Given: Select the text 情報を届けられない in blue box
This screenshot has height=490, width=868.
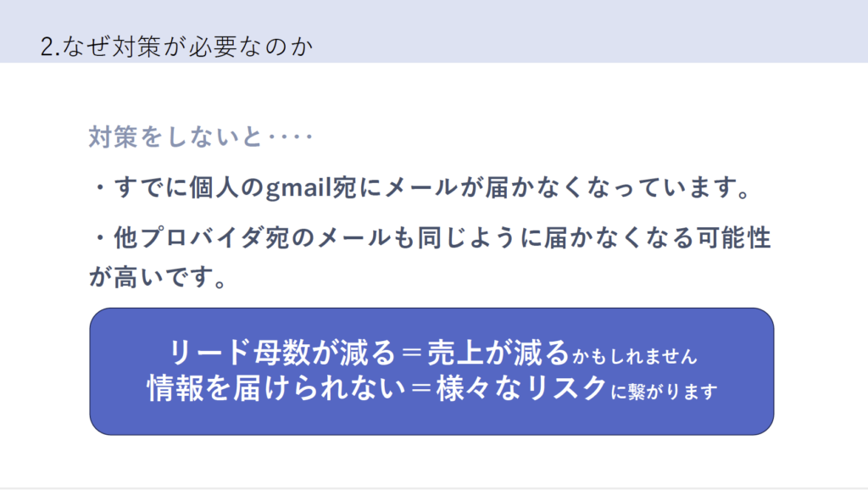Looking at the screenshot, I should click(x=275, y=387).
